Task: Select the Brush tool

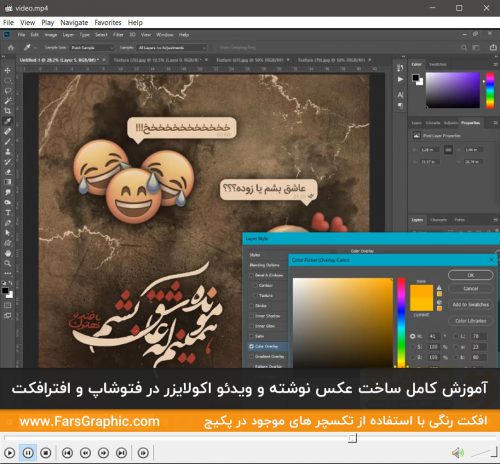Action: click(x=7, y=141)
